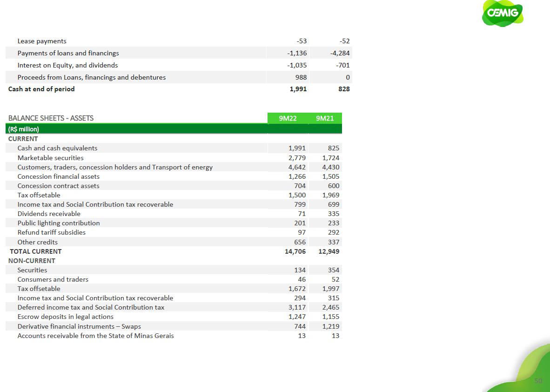The height and width of the screenshot is (392, 550).
Task: Click the NON-CURRENT section heading
Action: click(x=32, y=261)
